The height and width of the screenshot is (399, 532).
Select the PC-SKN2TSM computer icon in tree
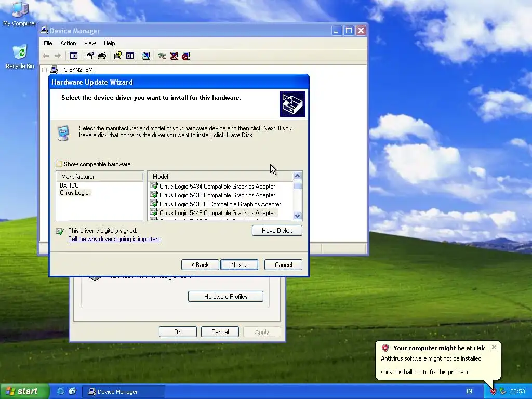click(x=54, y=70)
